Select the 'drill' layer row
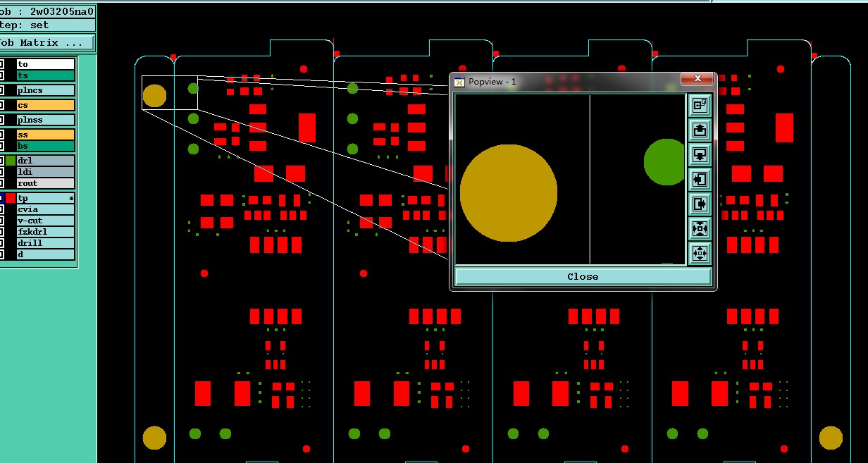 (45, 243)
